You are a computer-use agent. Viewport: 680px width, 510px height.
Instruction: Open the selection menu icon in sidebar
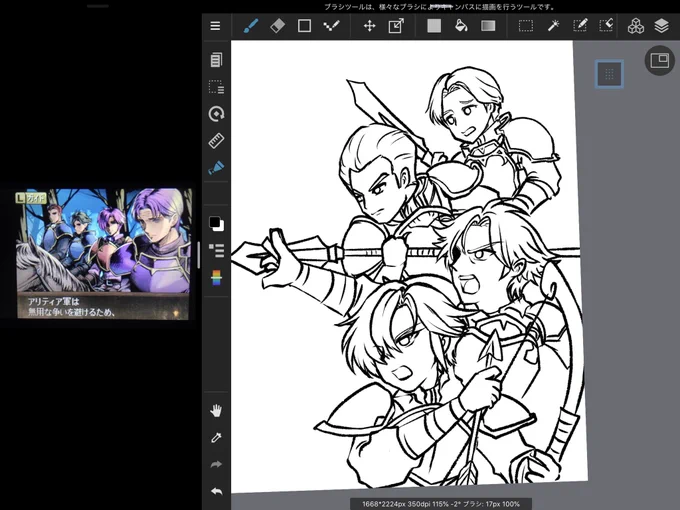pyautogui.click(x=216, y=87)
